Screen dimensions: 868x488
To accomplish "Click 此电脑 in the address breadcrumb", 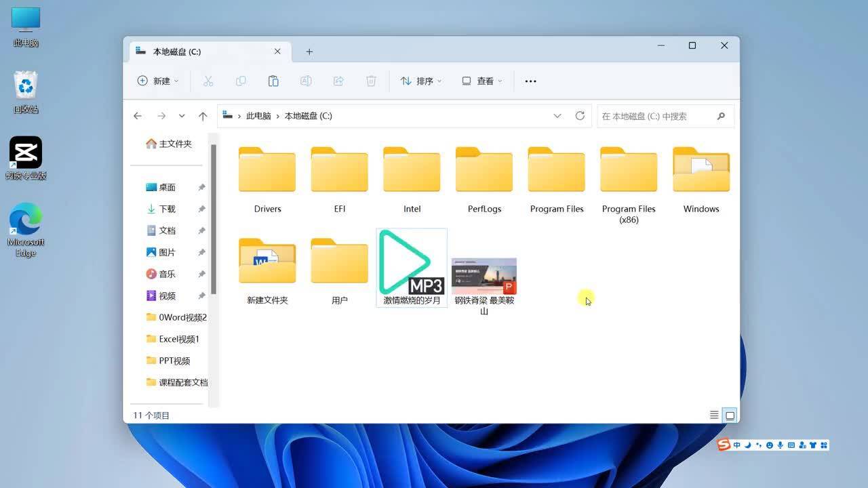I will click(x=258, y=115).
